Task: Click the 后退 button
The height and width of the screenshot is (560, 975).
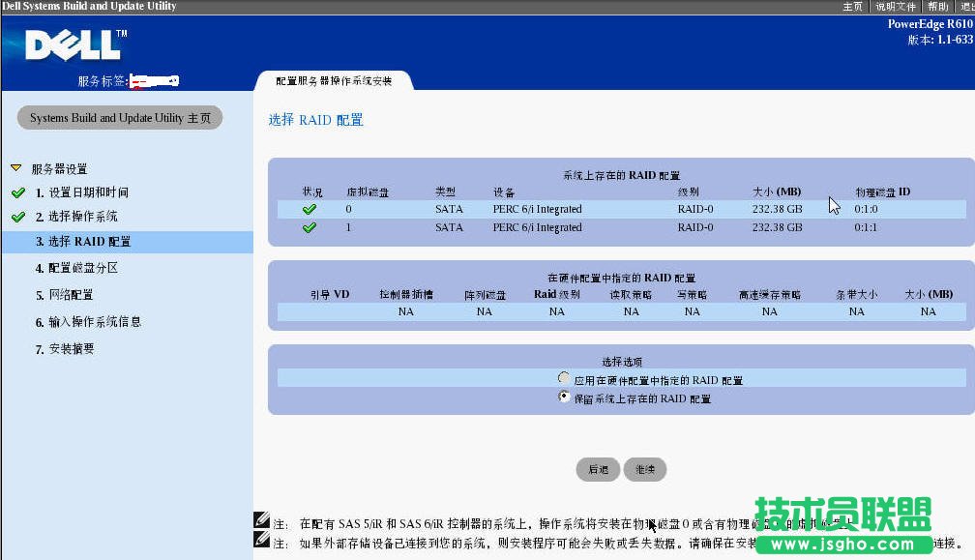Action: (598, 469)
